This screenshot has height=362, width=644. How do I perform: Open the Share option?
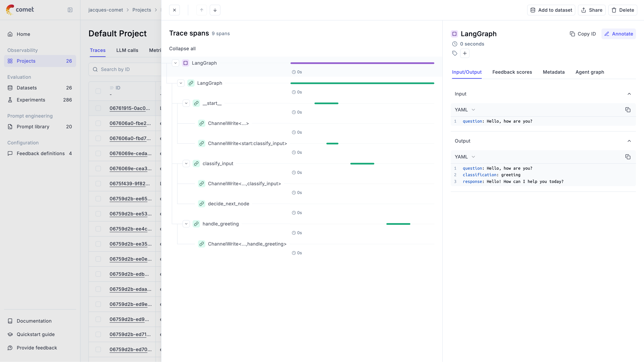[x=592, y=10]
